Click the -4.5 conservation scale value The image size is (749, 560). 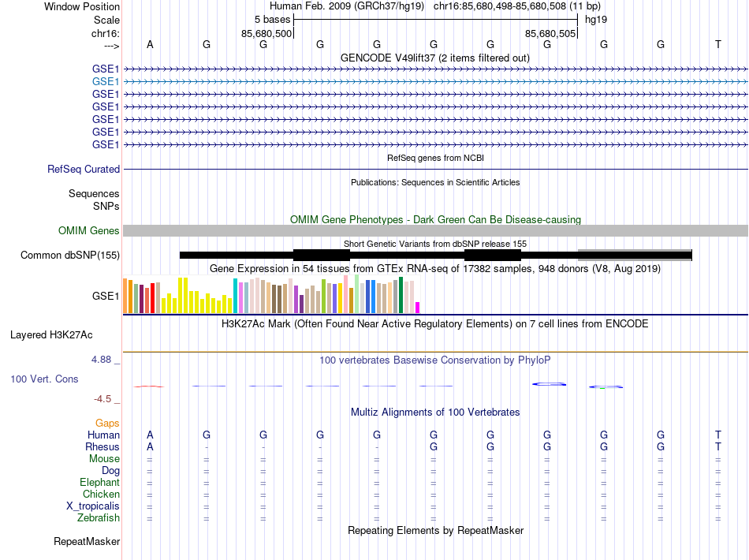(102, 399)
